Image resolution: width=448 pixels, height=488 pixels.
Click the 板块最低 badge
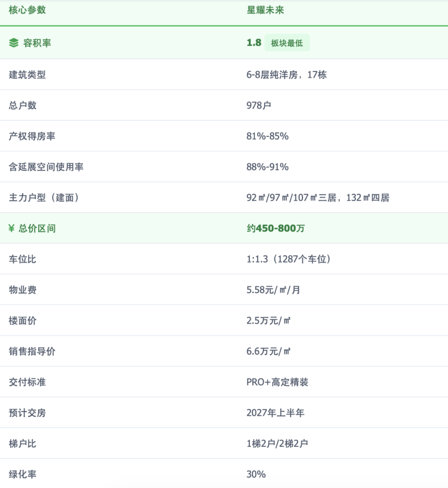tap(287, 43)
